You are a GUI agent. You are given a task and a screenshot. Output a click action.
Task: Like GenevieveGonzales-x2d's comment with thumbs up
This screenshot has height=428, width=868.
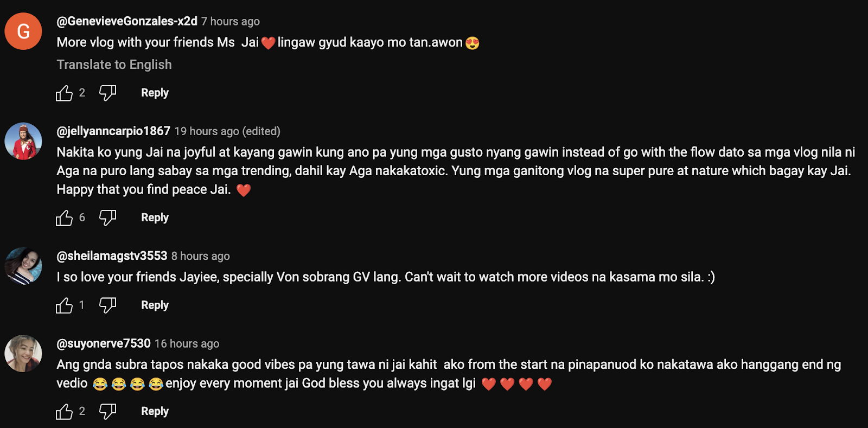tap(64, 93)
